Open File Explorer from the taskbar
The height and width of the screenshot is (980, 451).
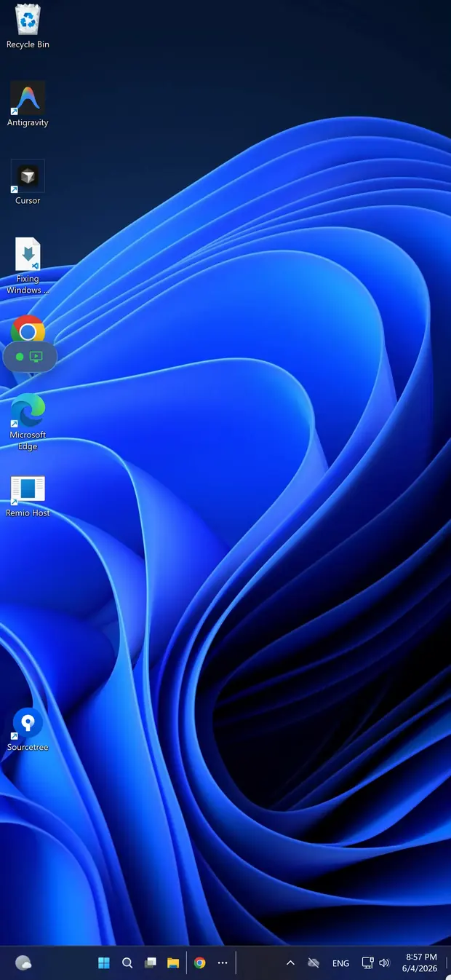pos(173,963)
